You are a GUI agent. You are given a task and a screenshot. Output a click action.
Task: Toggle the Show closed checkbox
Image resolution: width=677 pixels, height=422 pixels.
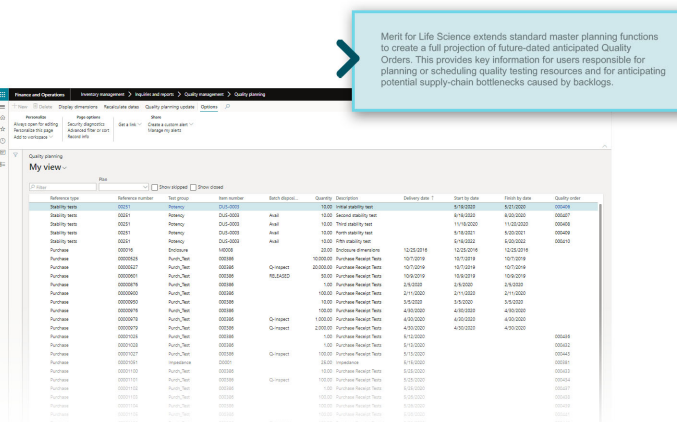[x=193, y=187]
